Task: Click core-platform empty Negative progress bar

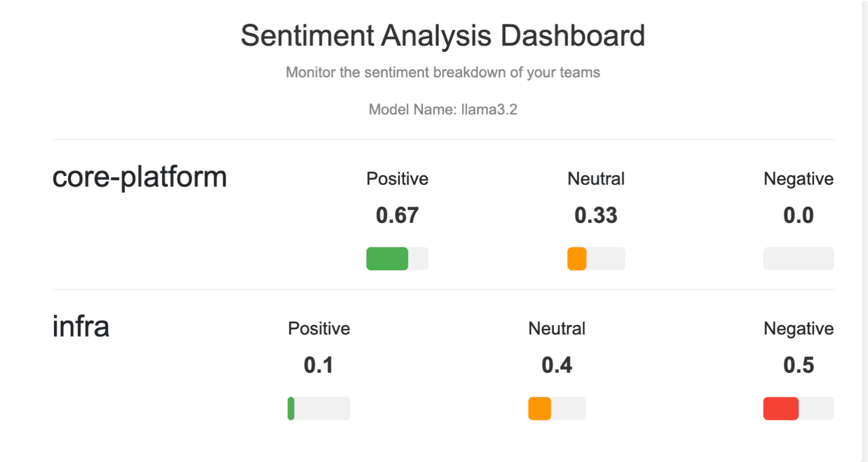Action: (x=798, y=259)
